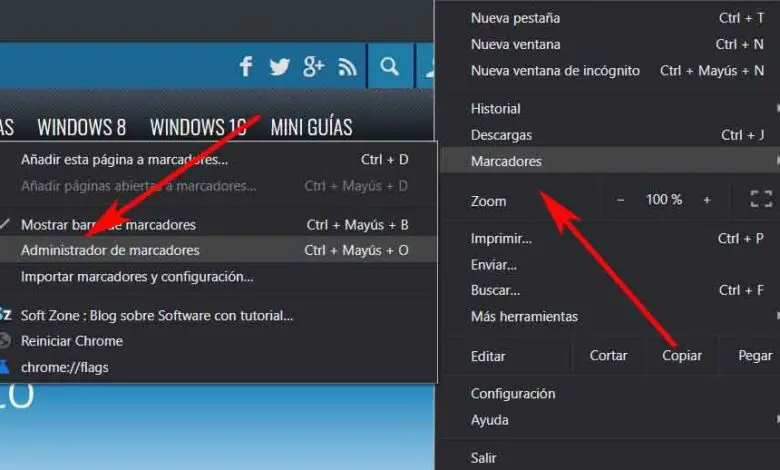Click the Copiar button
The image size is (780, 470).
(682, 356)
